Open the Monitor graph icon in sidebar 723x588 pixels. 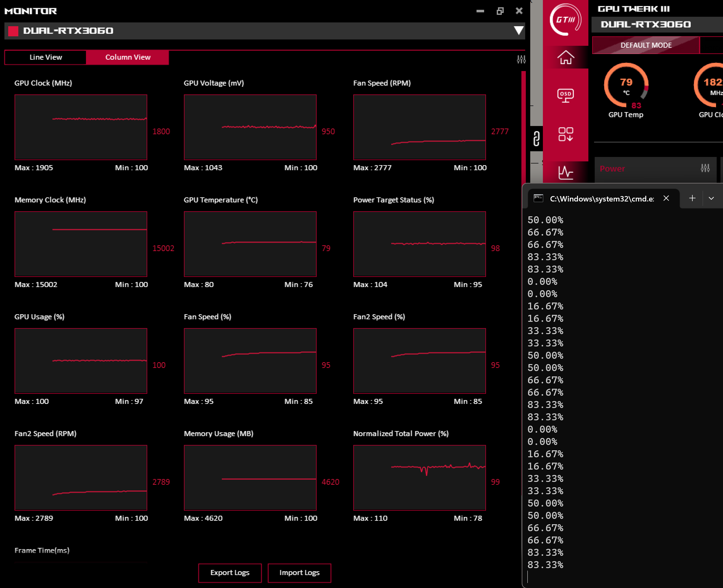click(565, 172)
